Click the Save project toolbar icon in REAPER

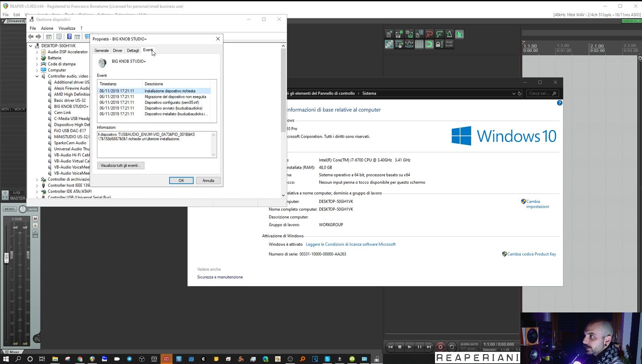coord(409,34)
